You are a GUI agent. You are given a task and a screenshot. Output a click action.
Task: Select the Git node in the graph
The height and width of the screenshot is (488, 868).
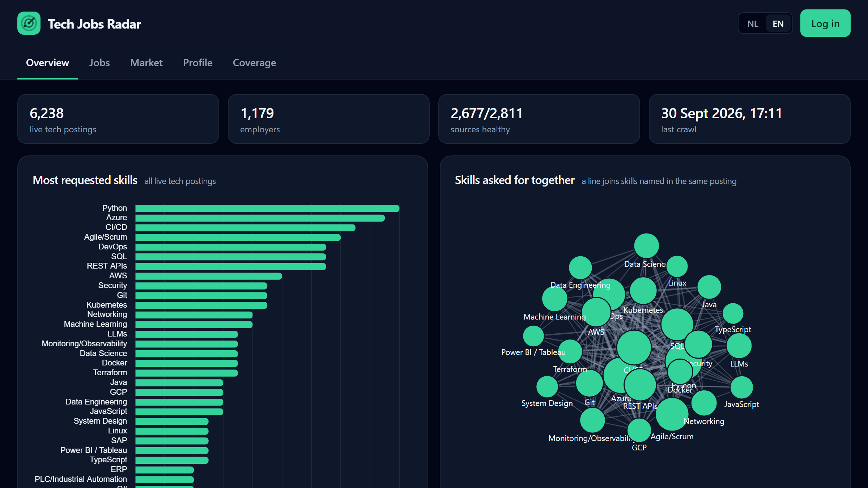pyautogui.click(x=590, y=383)
